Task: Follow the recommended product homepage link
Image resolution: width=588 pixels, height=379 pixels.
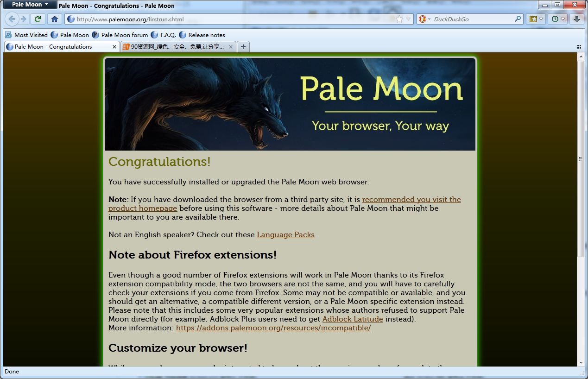Action: (285, 204)
